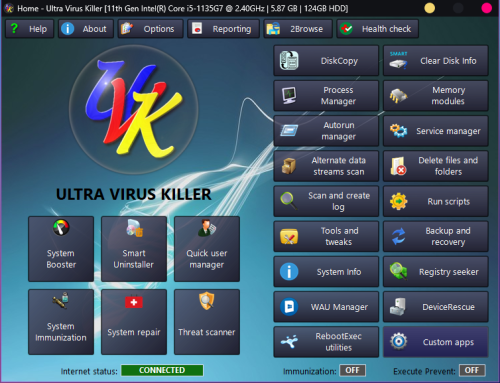This screenshot has height=383, width=500.
Task: Click the Process Manager monitor icon
Action: point(289,96)
